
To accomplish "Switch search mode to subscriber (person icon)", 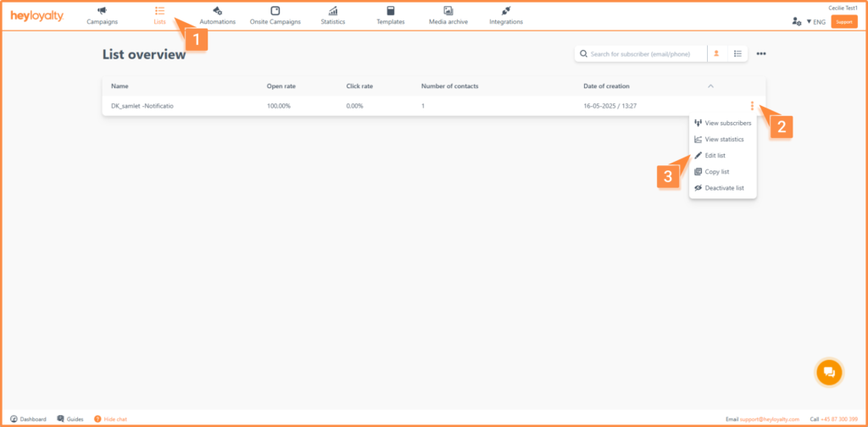I will (x=716, y=54).
